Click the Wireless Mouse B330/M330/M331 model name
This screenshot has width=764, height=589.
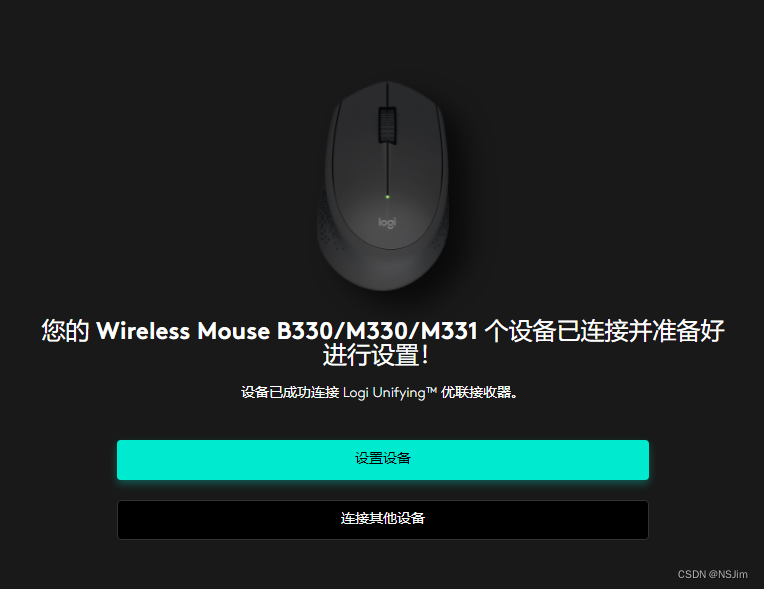pyautogui.click(x=287, y=331)
